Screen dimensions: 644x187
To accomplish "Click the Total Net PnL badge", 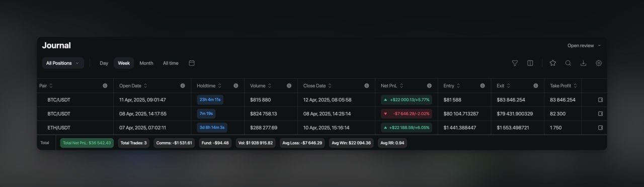I will tap(87, 143).
